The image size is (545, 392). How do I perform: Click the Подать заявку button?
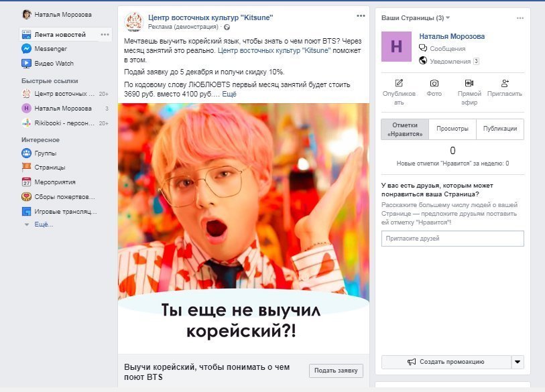(336, 371)
